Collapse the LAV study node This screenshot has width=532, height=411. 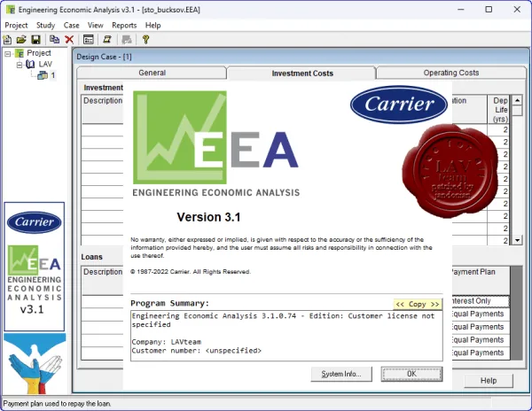(x=20, y=65)
